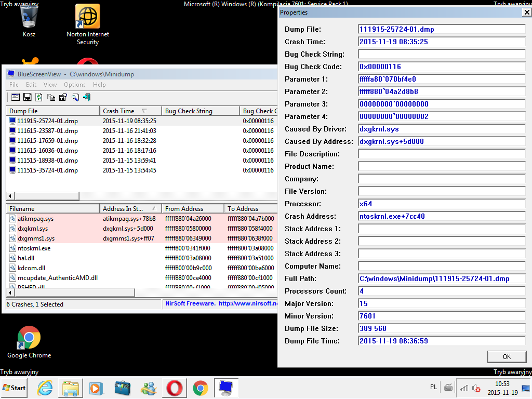Sort by the Dump File column header

pos(52,111)
